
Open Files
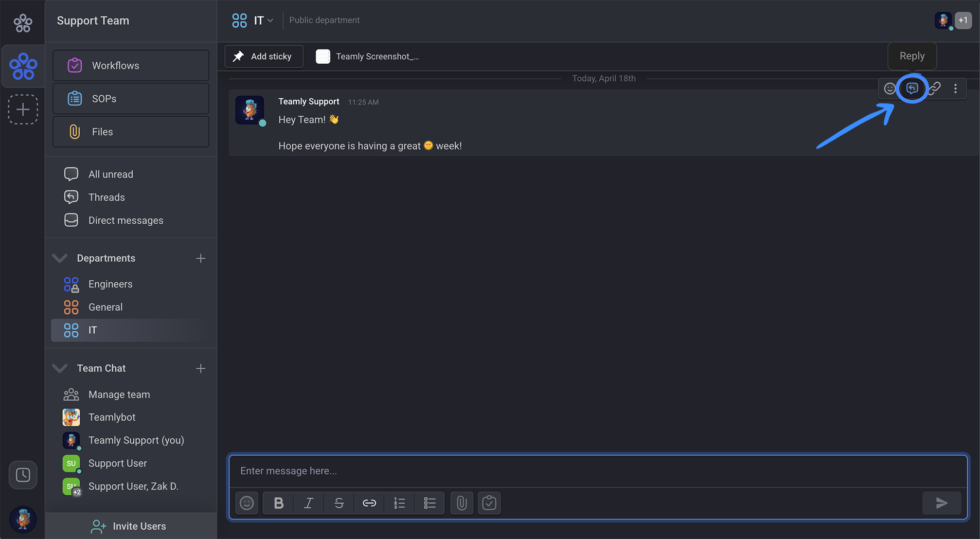[131, 132]
